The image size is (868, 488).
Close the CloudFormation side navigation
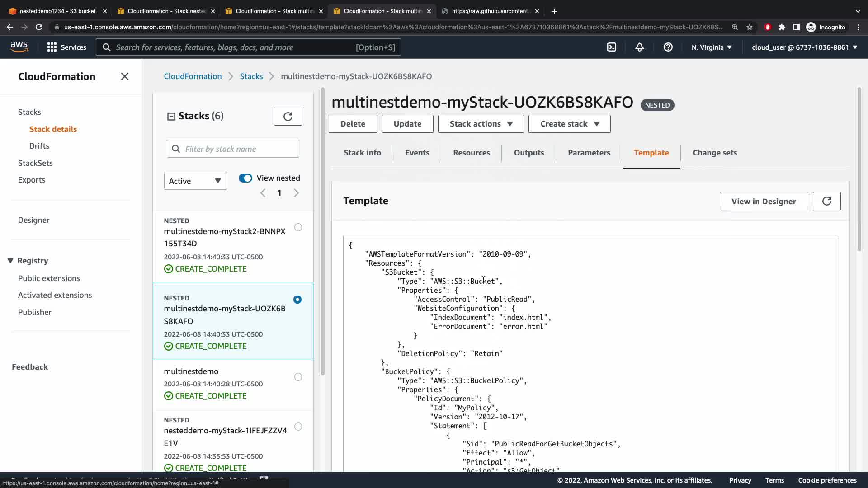[125, 76]
